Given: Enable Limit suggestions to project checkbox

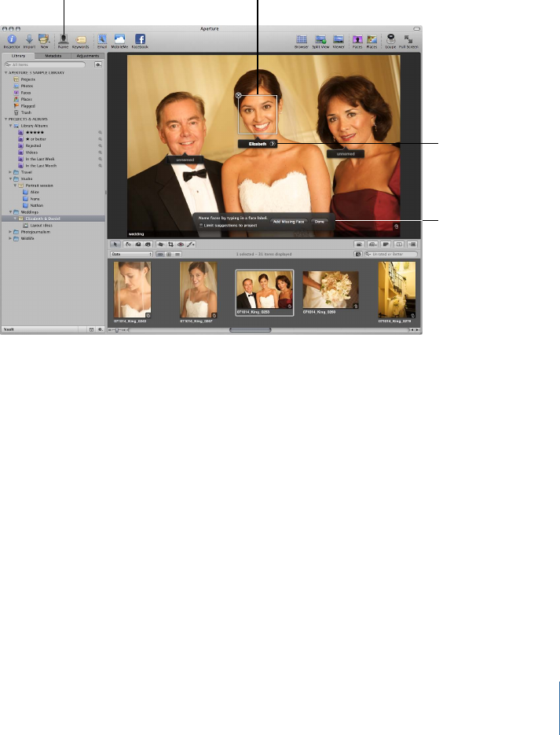Looking at the screenshot, I should (x=201, y=226).
